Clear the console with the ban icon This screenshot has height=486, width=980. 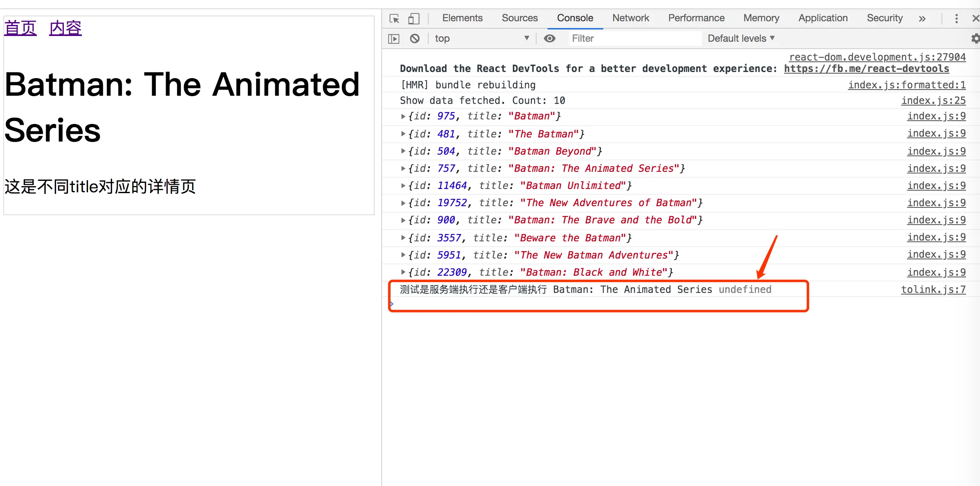pyautogui.click(x=415, y=38)
